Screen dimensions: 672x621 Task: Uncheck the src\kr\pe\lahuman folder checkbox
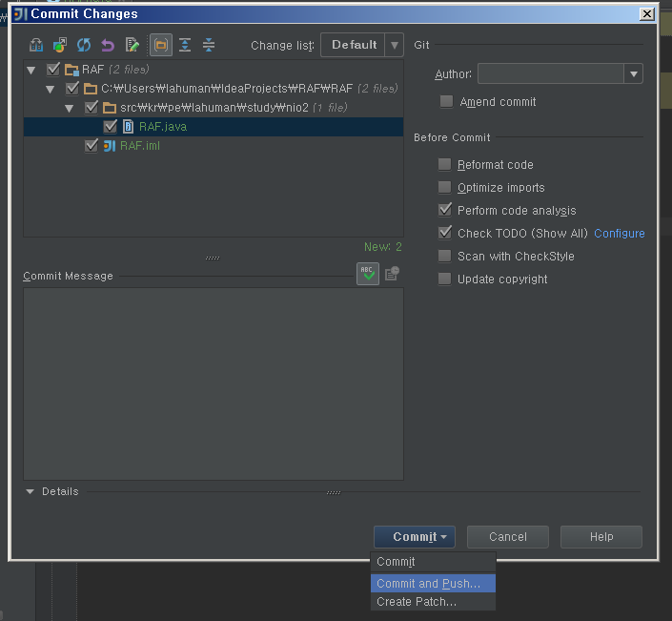92,107
